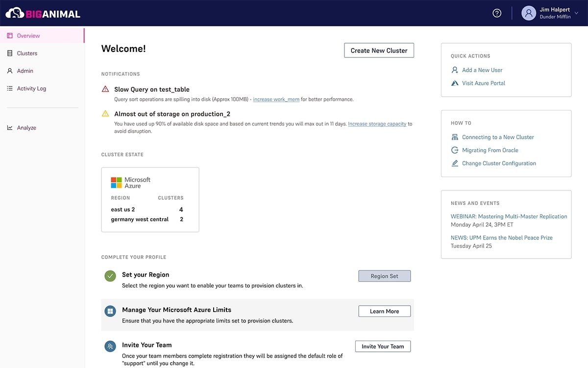Click the Connecting to a New Cluster icon
The image size is (588, 368).
455,137
